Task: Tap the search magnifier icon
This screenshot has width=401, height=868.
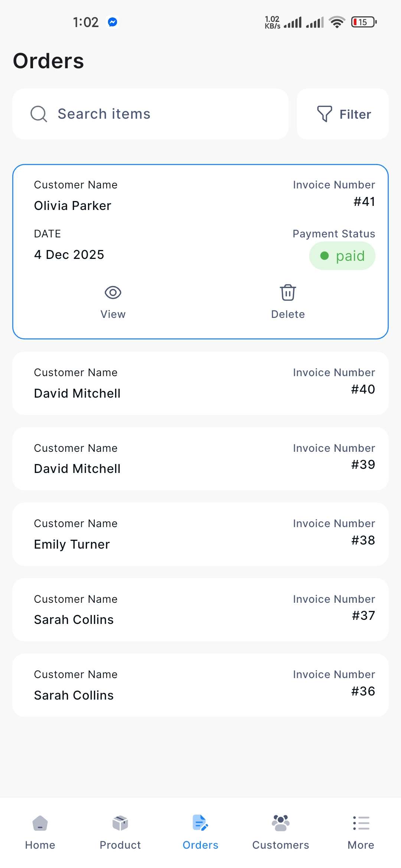Action: pos(39,114)
